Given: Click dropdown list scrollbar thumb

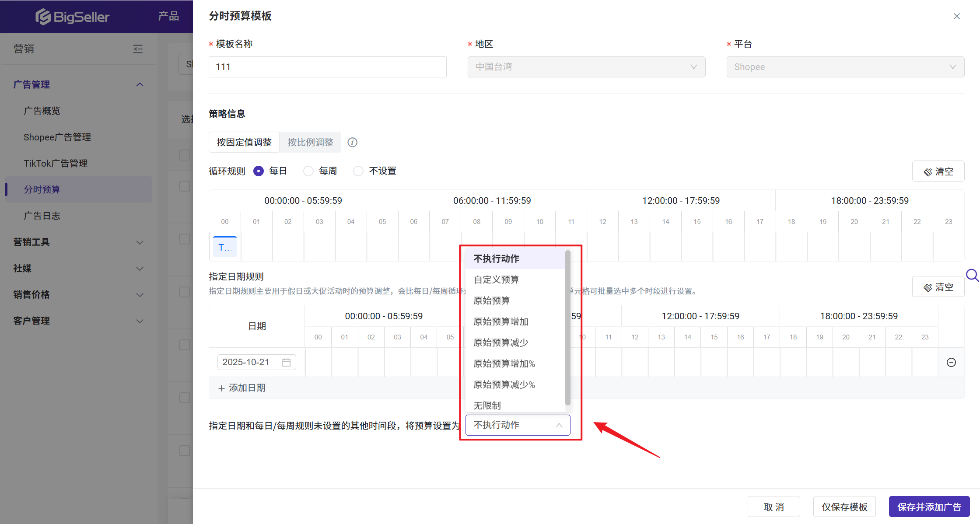Looking at the screenshot, I should pyautogui.click(x=567, y=328).
